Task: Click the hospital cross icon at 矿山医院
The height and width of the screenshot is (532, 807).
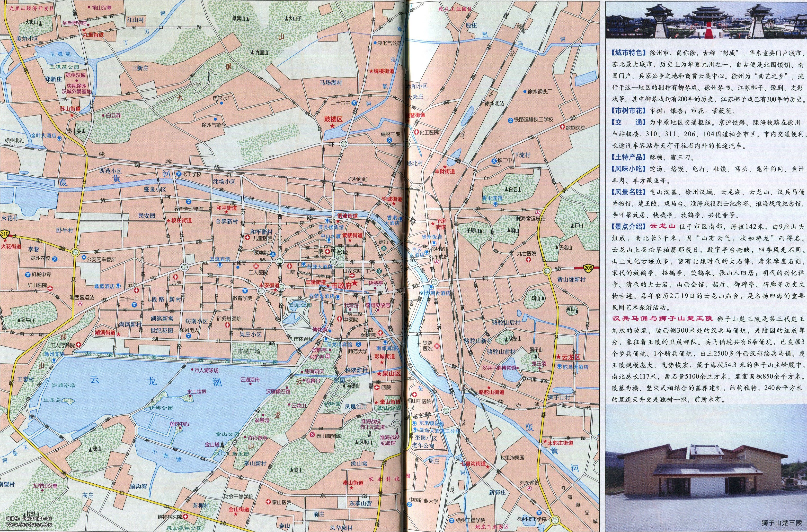Action: pos(50,288)
